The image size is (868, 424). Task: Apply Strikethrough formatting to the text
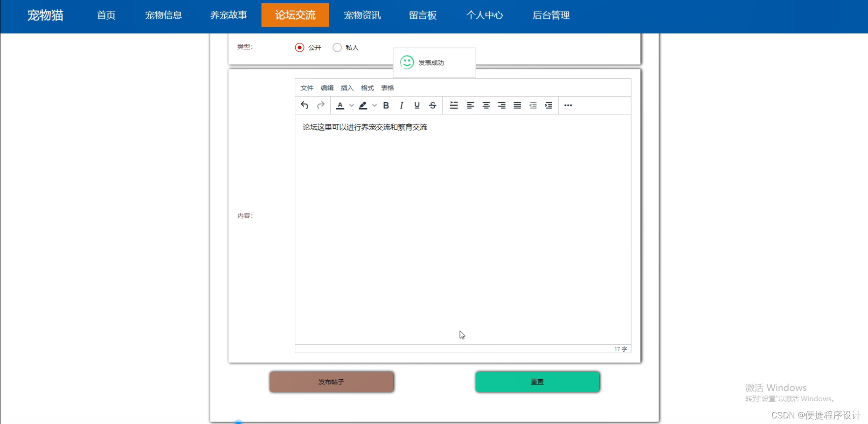click(x=432, y=105)
